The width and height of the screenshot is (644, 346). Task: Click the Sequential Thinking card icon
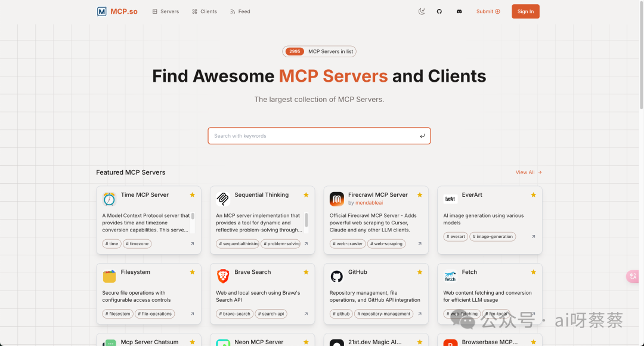click(x=222, y=199)
